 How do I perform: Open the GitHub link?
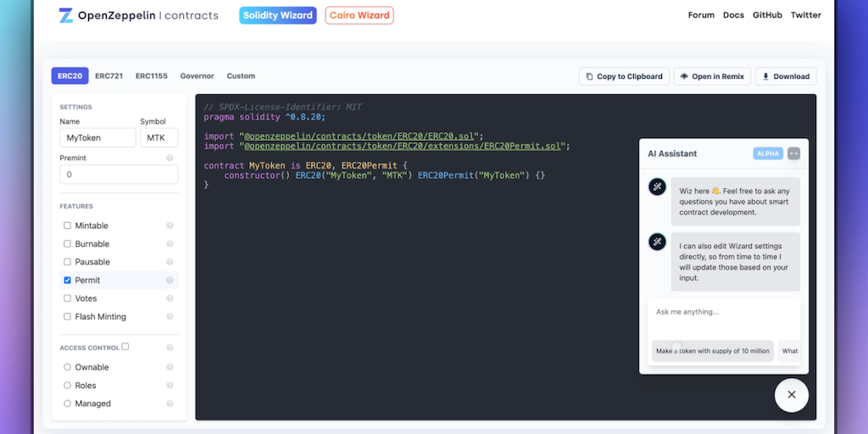(x=767, y=15)
